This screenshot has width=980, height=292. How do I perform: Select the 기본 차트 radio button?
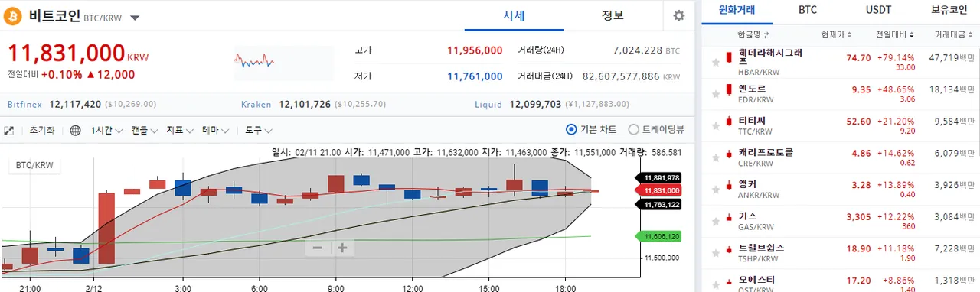[x=571, y=129]
